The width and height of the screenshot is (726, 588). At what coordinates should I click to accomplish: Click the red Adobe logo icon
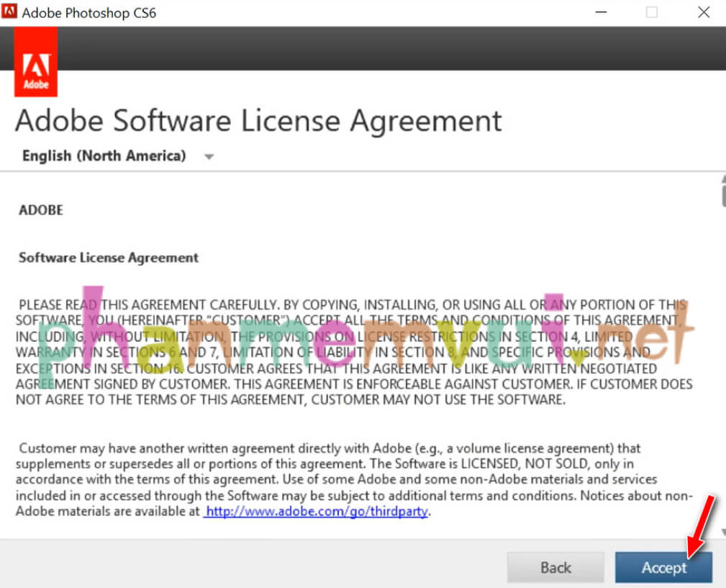36,62
